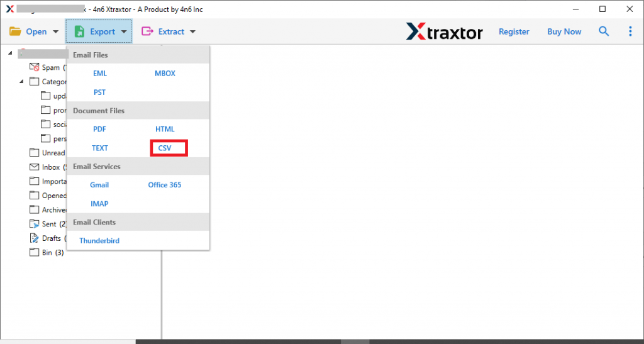Click the Open folder icon

pos(15,31)
